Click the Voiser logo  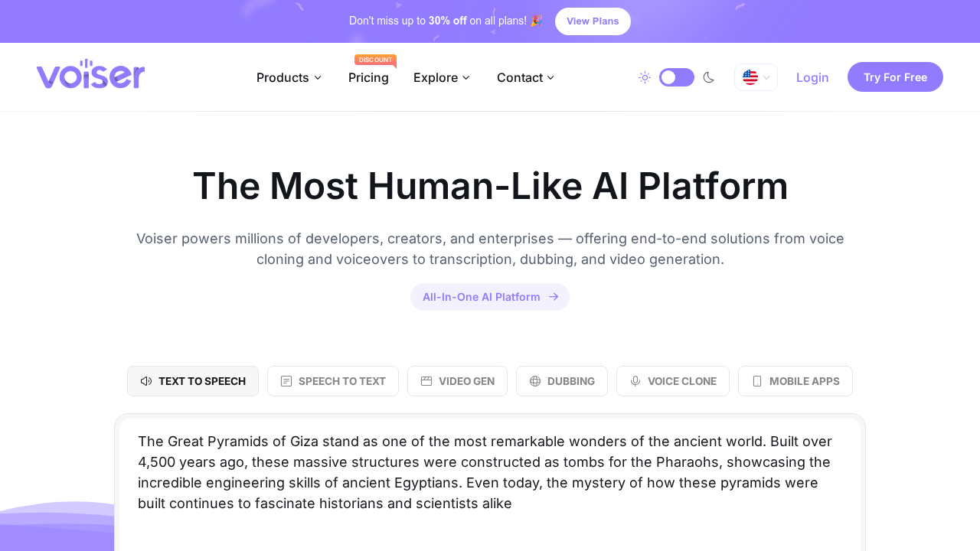tap(90, 74)
